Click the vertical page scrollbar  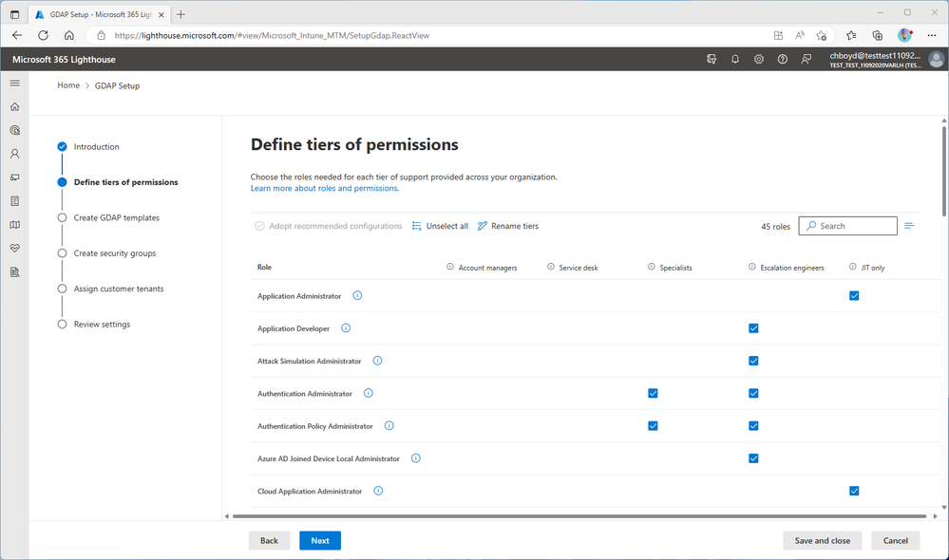(944, 171)
